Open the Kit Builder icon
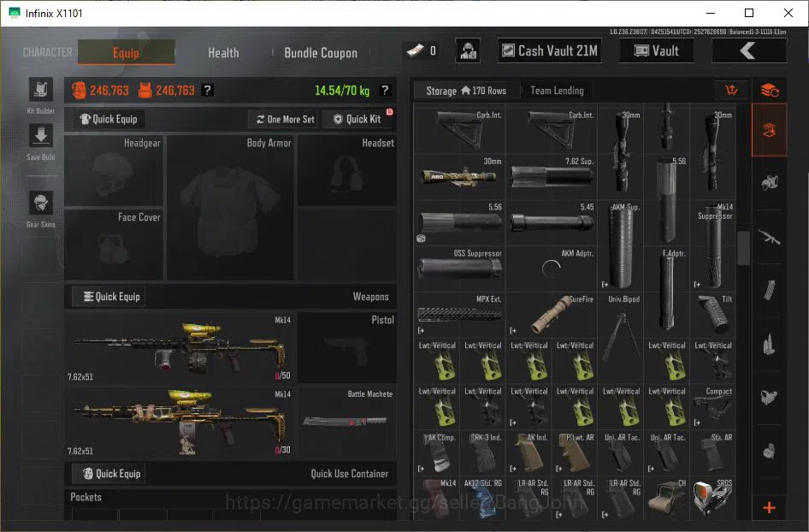 41,90
